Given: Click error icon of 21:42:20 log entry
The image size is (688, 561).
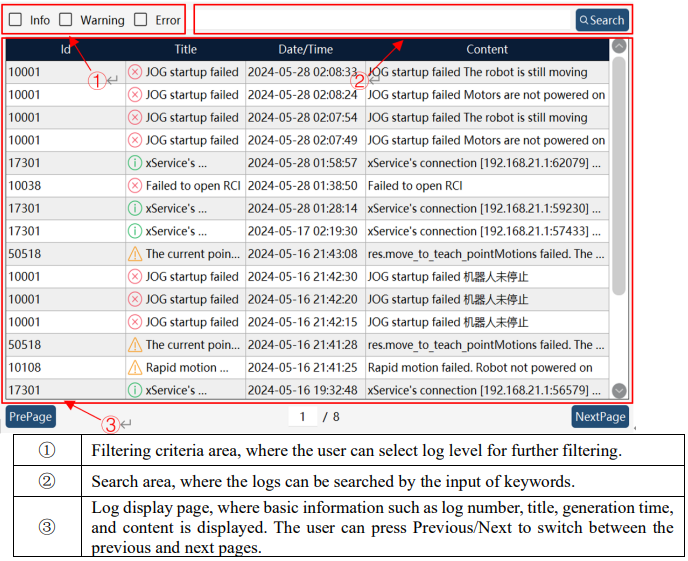Looking at the screenshot, I should [135, 299].
